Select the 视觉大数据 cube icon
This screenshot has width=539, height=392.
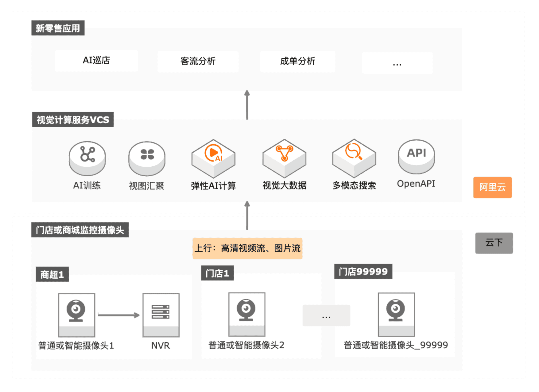[x=284, y=158]
